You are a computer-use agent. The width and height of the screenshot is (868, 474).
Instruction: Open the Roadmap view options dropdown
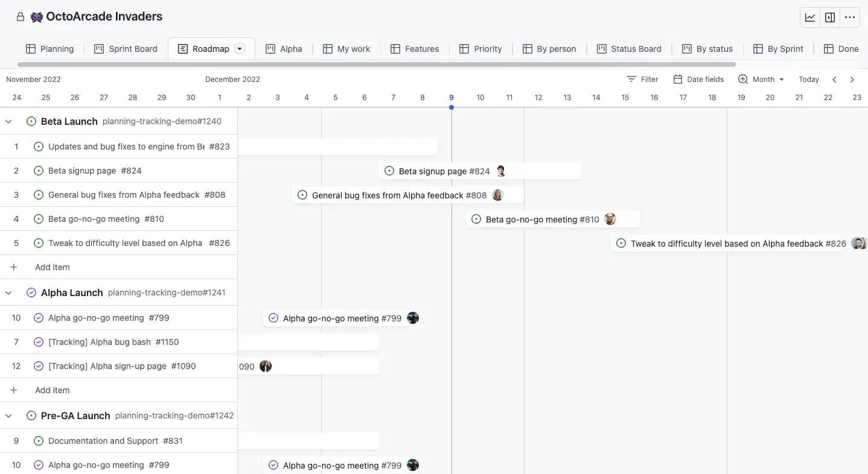coord(240,49)
